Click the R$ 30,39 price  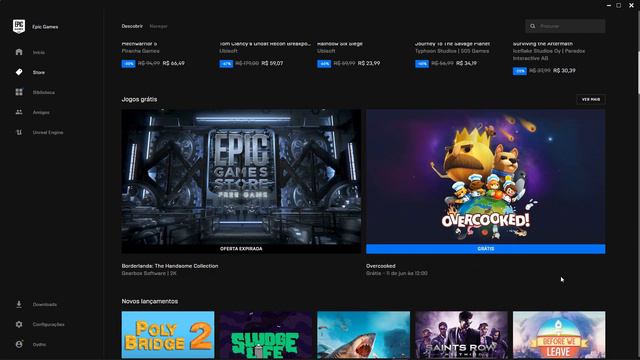[564, 71]
